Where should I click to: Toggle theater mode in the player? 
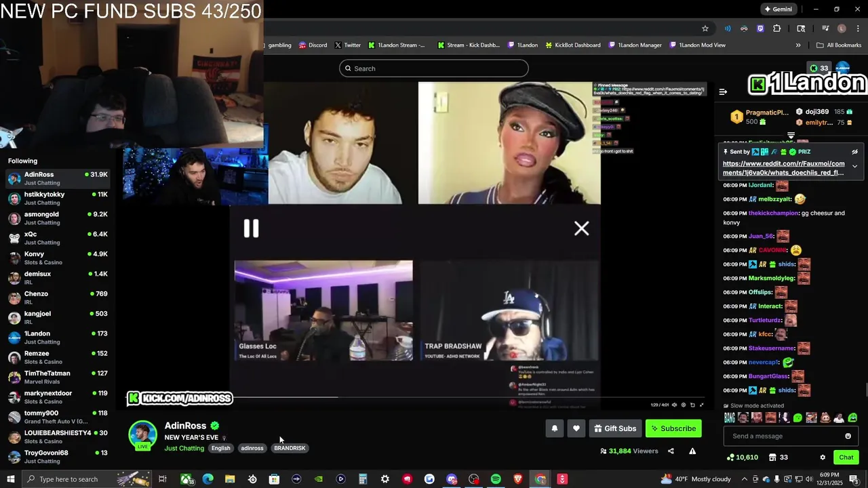(x=692, y=405)
